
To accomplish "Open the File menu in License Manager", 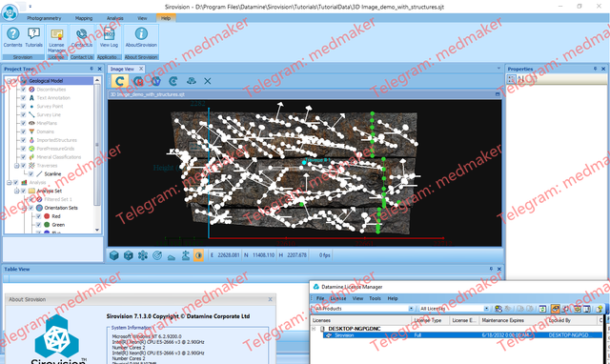I will pyautogui.click(x=320, y=298).
